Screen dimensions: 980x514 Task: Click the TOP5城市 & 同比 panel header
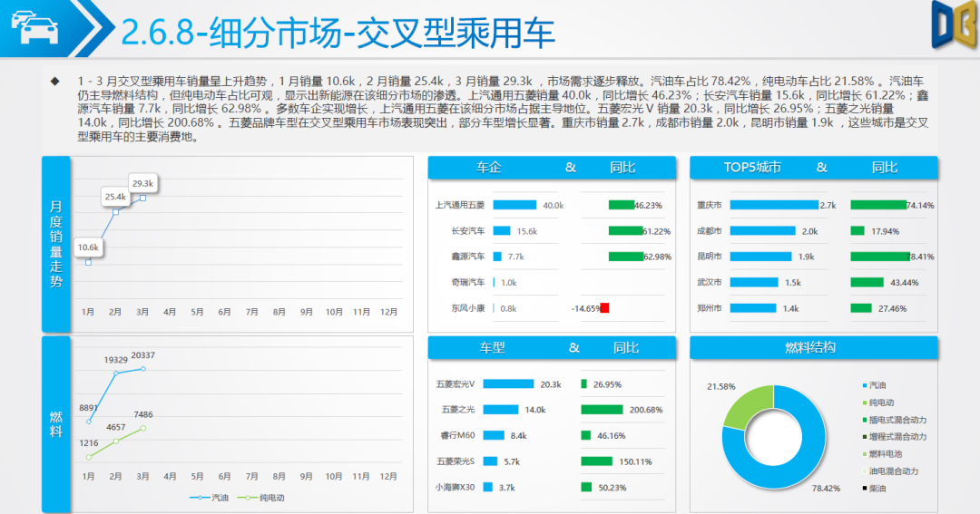814,168
